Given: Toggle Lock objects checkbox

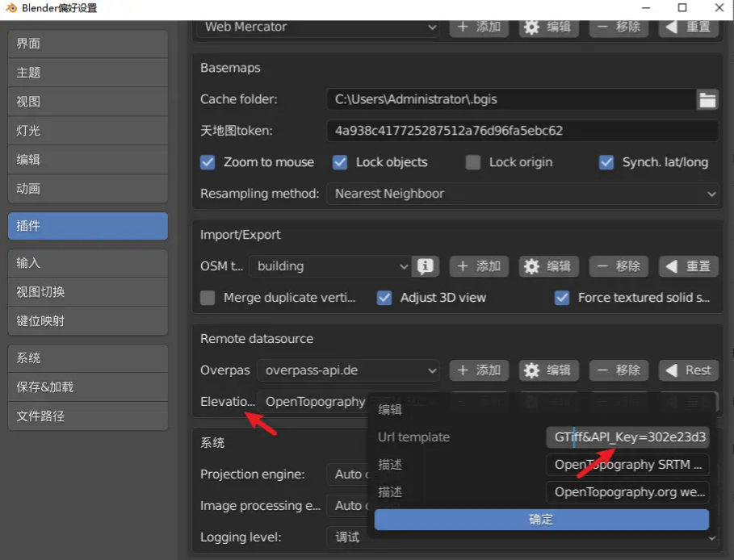Looking at the screenshot, I should 340,162.
